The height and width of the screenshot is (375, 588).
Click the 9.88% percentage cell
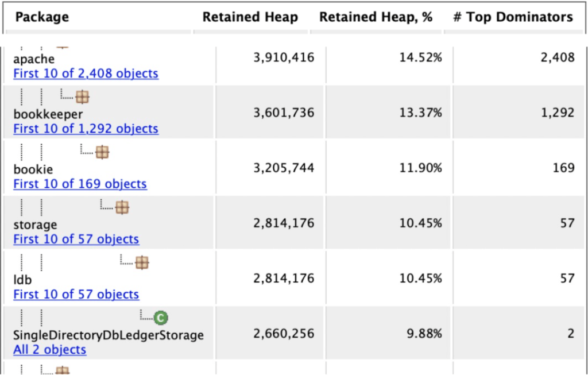(424, 334)
